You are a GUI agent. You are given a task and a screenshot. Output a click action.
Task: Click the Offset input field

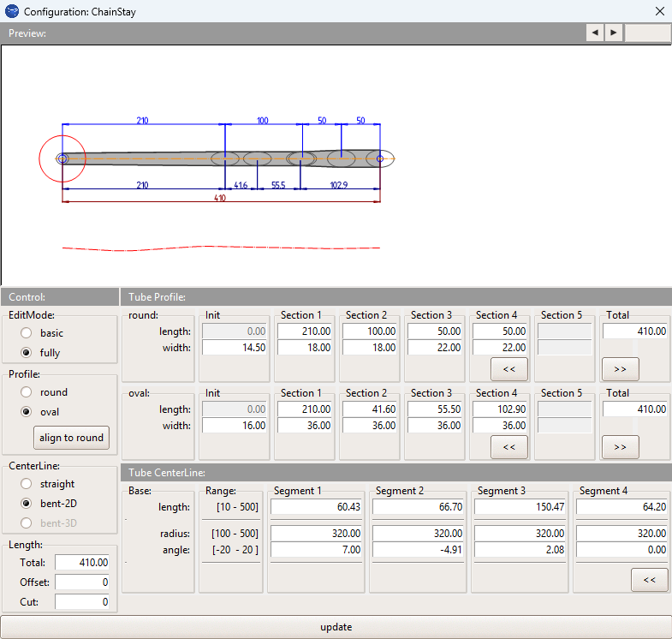(83, 582)
